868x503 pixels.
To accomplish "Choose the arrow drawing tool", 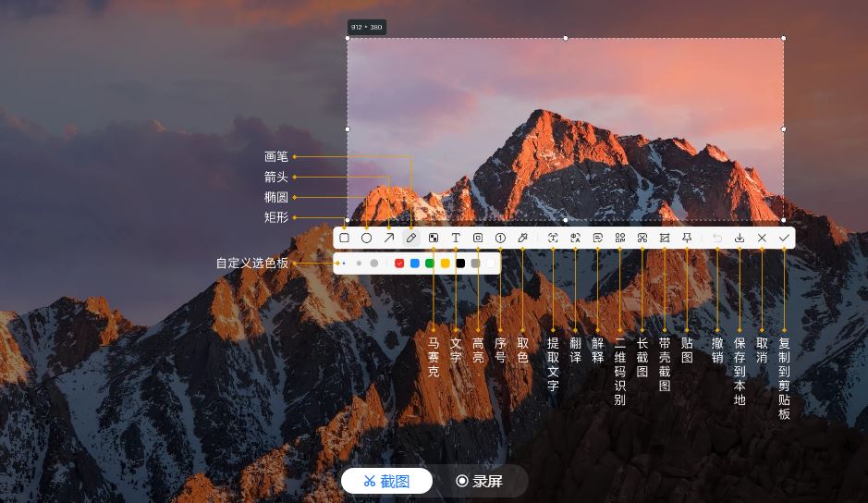I will point(389,238).
